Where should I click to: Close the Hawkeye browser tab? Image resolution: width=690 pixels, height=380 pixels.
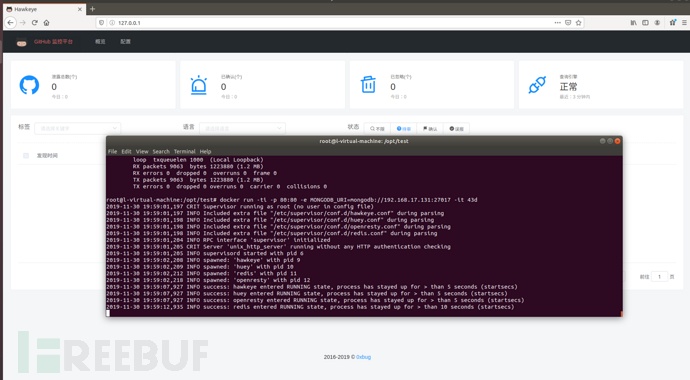coord(80,9)
